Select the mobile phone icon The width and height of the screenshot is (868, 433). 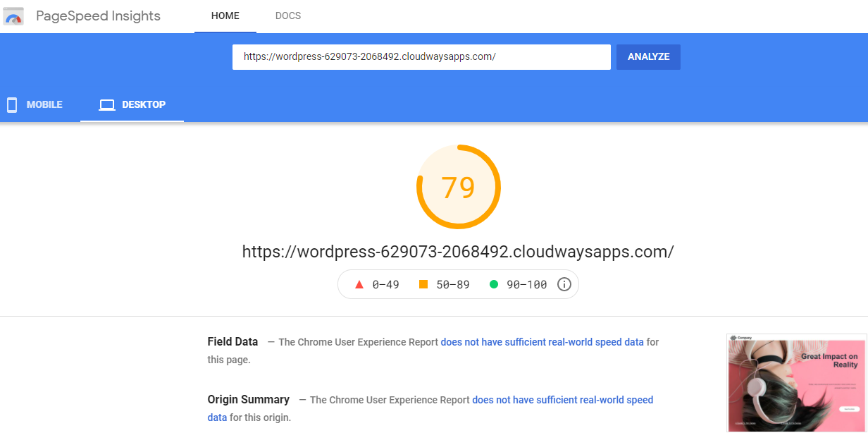[x=11, y=104]
